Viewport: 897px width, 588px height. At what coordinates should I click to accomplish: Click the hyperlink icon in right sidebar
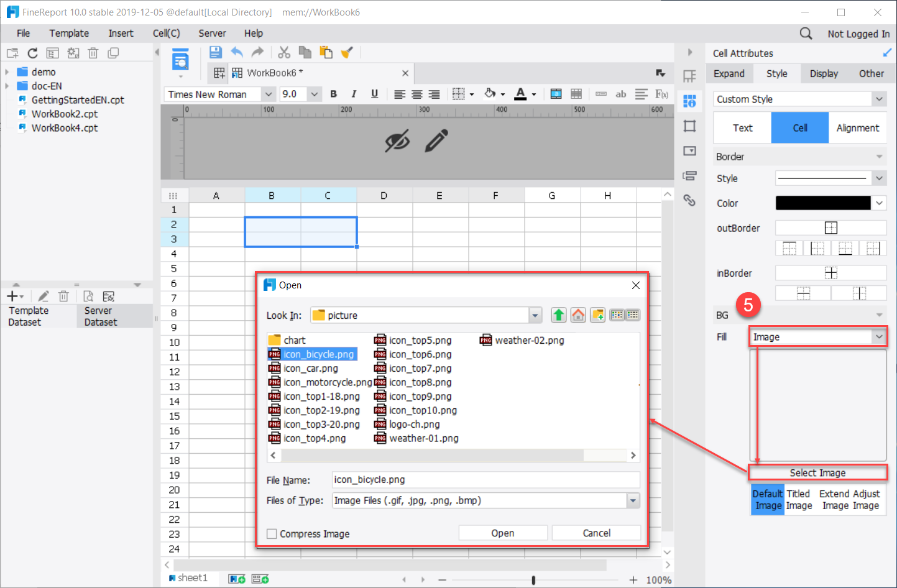pyautogui.click(x=689, y=201)
